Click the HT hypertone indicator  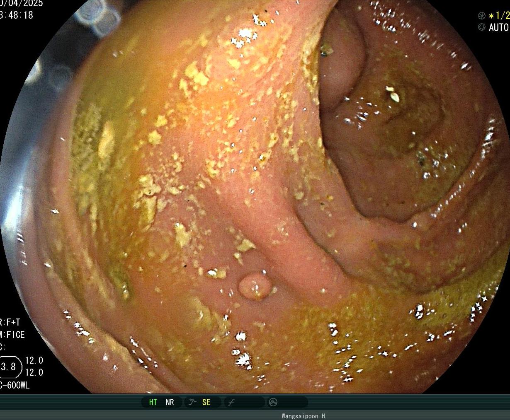click(153, 402)
